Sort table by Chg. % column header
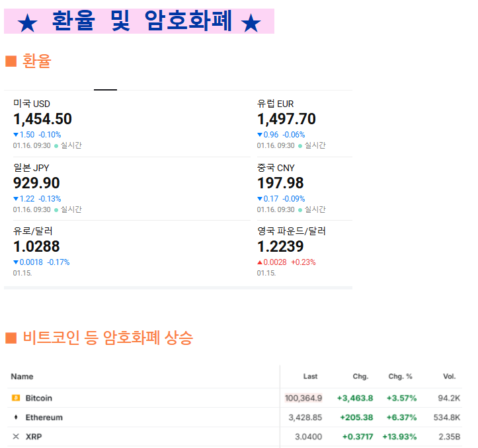This screenshot has width=478, height=448. (x=400, y=377)
